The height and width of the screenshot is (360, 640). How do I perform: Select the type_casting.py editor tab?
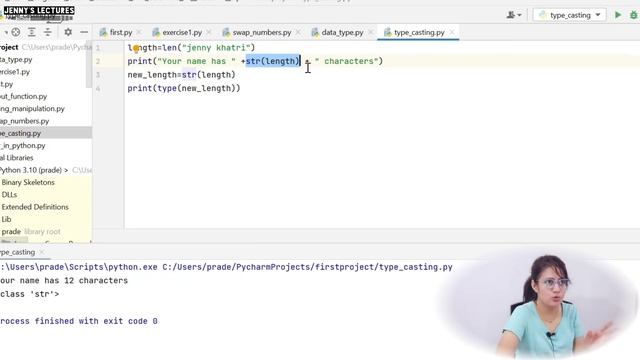(x=419, y=32)
